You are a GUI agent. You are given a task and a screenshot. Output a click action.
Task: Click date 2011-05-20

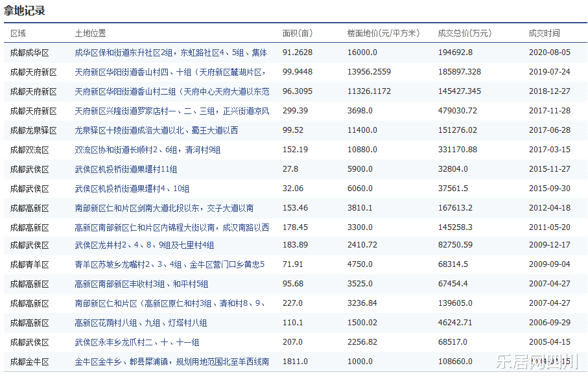tap(550, 228)
